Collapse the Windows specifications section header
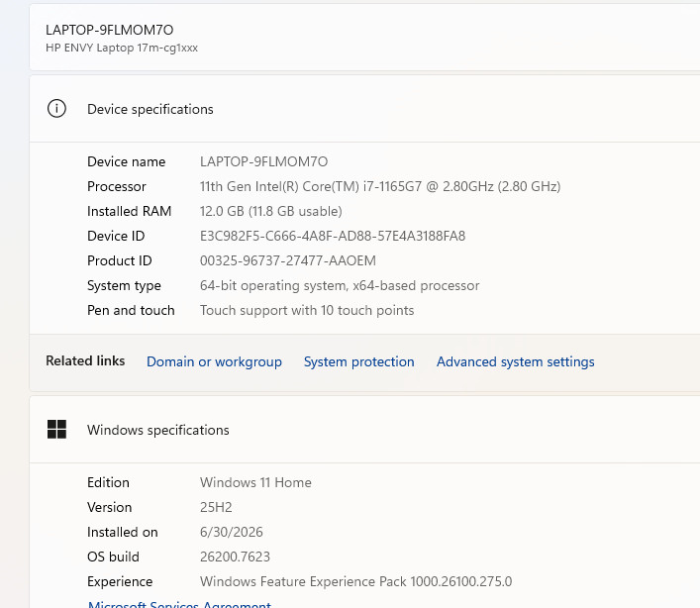This screenshot has height=608, width=700. pos(364,430)
